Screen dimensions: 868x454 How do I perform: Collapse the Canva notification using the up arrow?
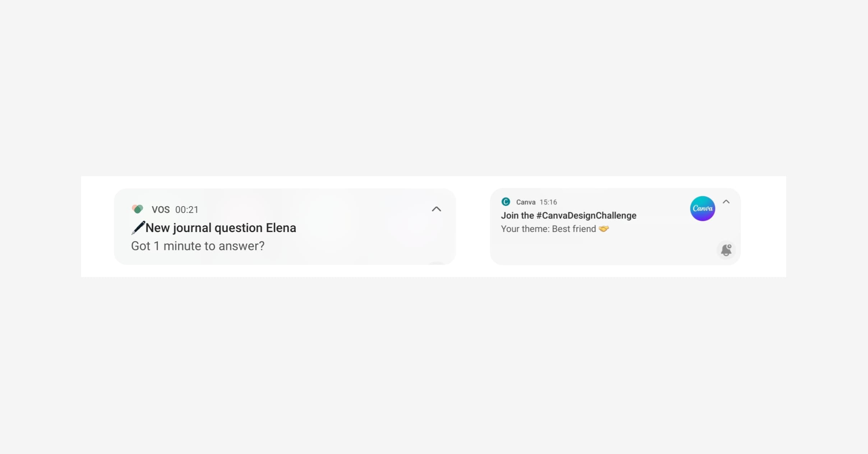pos(726,201)
